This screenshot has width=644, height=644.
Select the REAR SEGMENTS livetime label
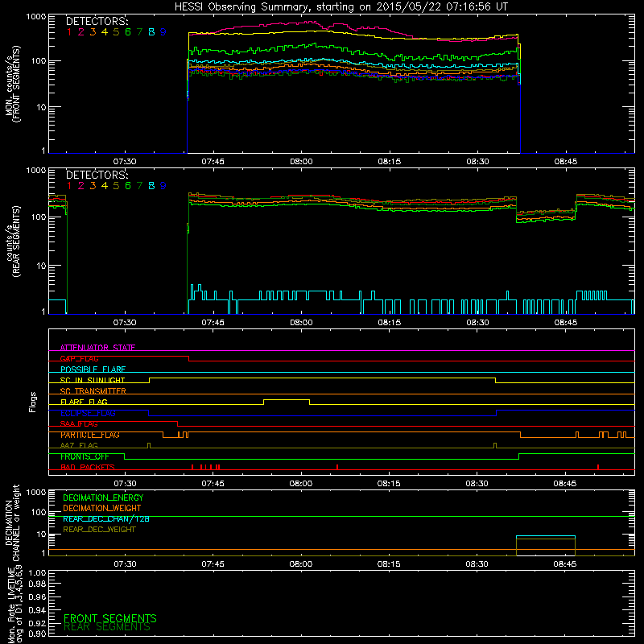tap(107, 627)
